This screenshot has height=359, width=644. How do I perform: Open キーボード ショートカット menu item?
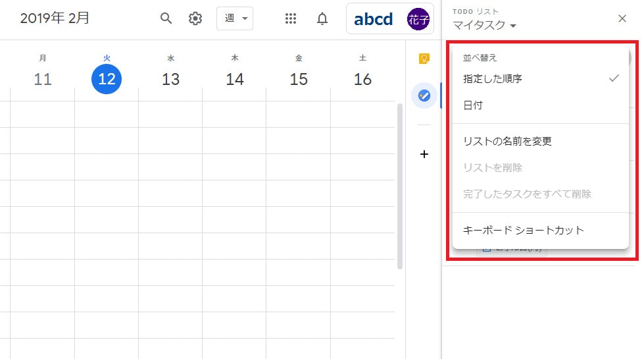[524, 230]
